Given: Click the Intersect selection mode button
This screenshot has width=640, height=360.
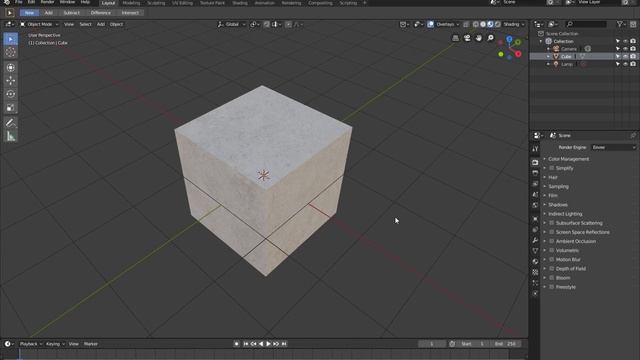Looking at the screenshot, I should [130, 13].
